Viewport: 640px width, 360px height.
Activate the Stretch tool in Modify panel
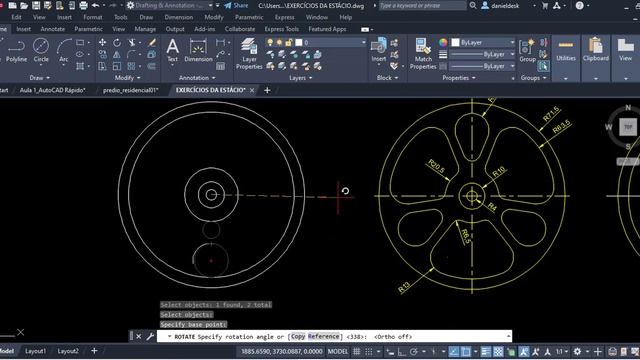click(102, 66)
